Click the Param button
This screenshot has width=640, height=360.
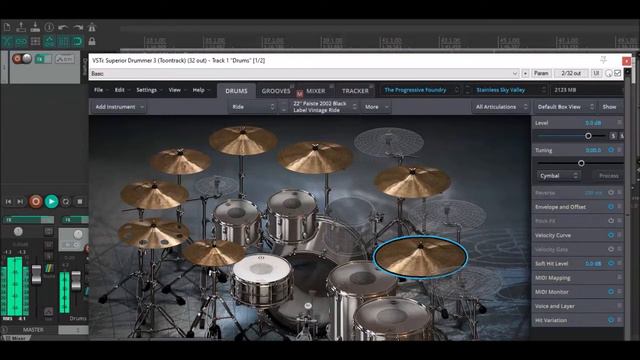541,73
